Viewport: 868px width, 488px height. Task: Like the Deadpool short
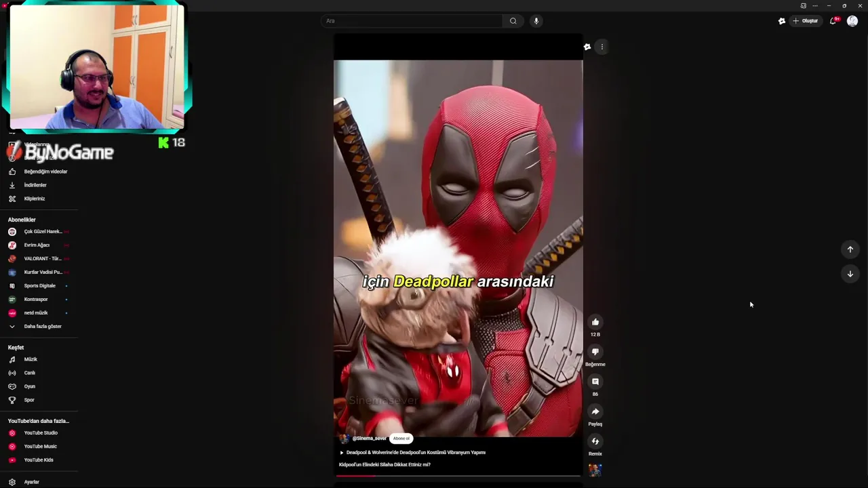pyautogui.click(x=595, y=322)
